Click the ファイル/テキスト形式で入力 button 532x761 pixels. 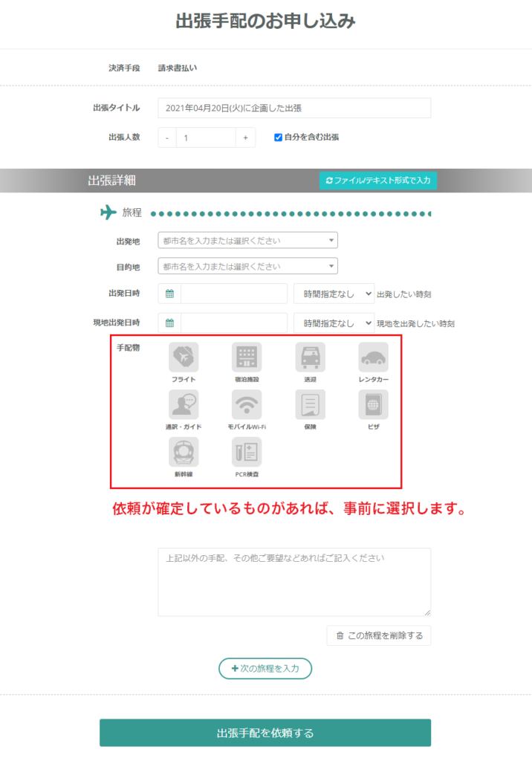coord(378,181)
